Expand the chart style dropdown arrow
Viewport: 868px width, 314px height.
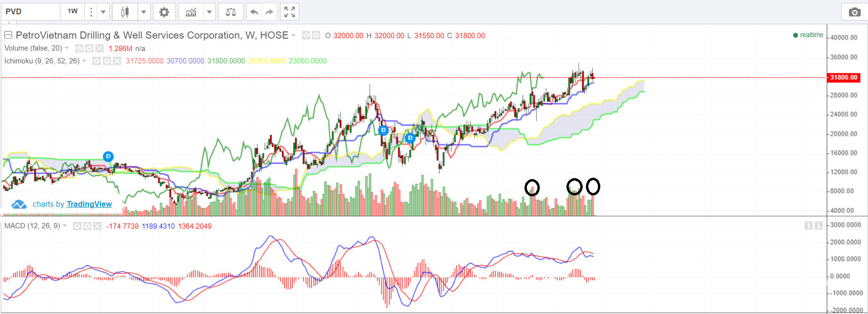point(143,12)
